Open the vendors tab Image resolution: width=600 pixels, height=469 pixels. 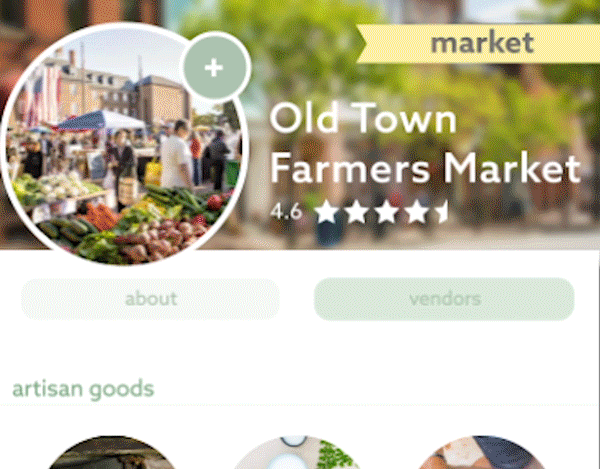point(444,299)
